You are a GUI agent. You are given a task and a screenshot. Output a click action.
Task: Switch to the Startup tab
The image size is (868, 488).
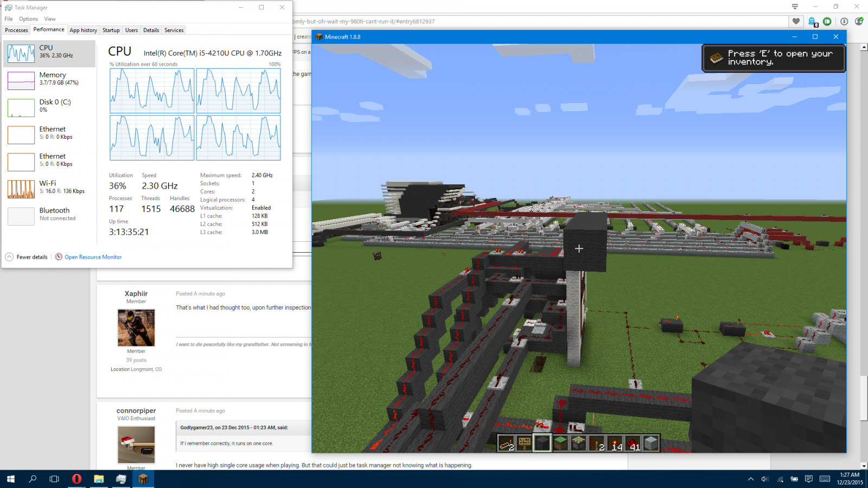[x=111, y=30]
